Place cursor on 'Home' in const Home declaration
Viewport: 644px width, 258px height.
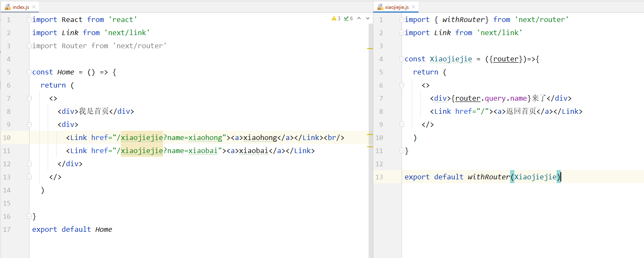(x=66, y=72)
